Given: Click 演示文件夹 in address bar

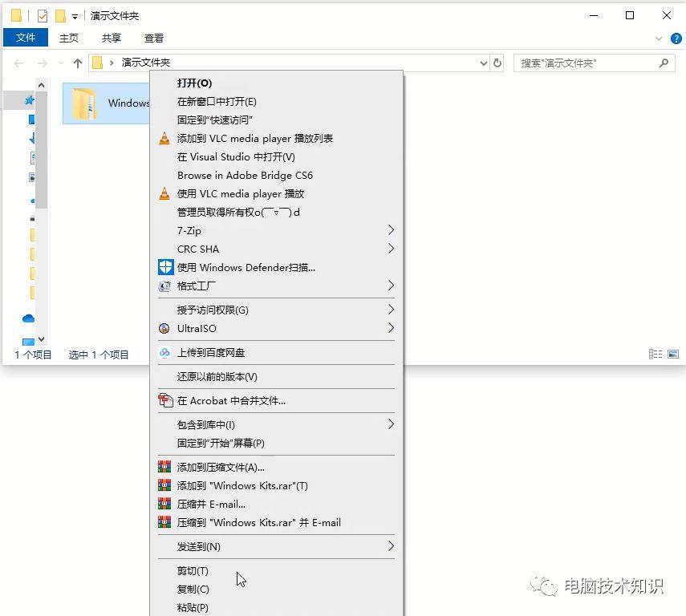Looking at the screenshot, I should [146, 63].
